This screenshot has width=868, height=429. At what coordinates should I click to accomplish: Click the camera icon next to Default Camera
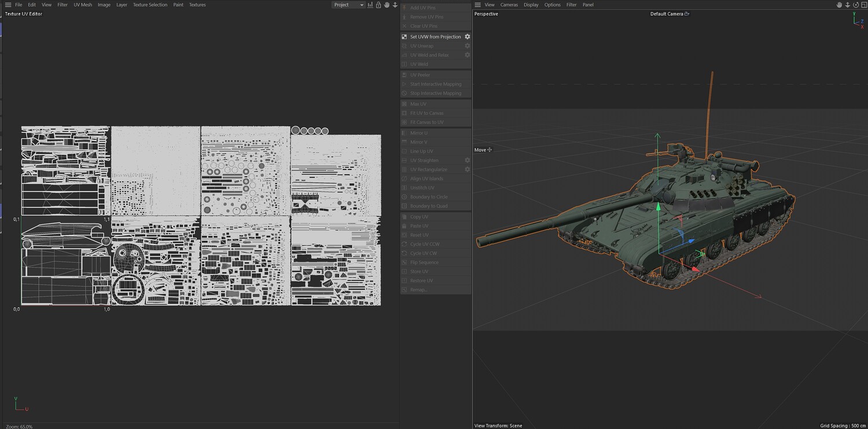[x=687, y=14]
